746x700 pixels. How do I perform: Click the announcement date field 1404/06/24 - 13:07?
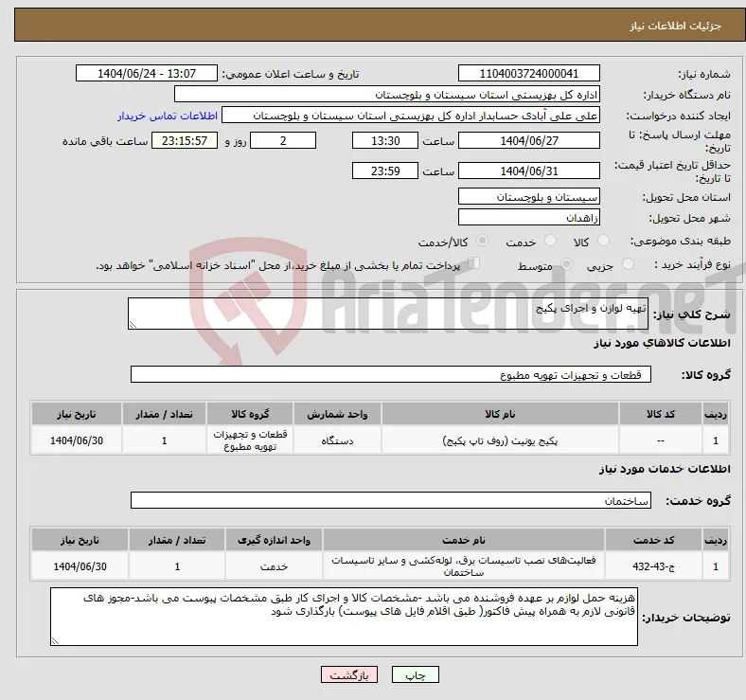tap(147, 73)
